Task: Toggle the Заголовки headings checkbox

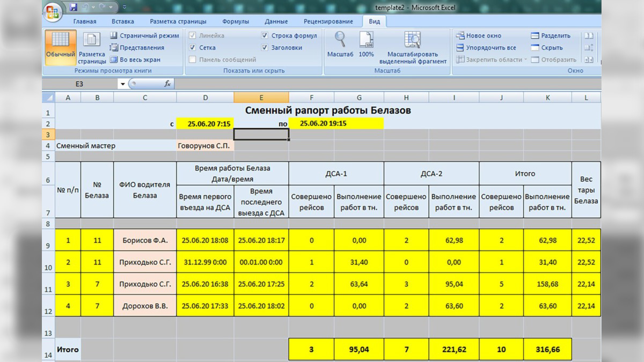Action: pyautogui.click(x=265, y=48)
